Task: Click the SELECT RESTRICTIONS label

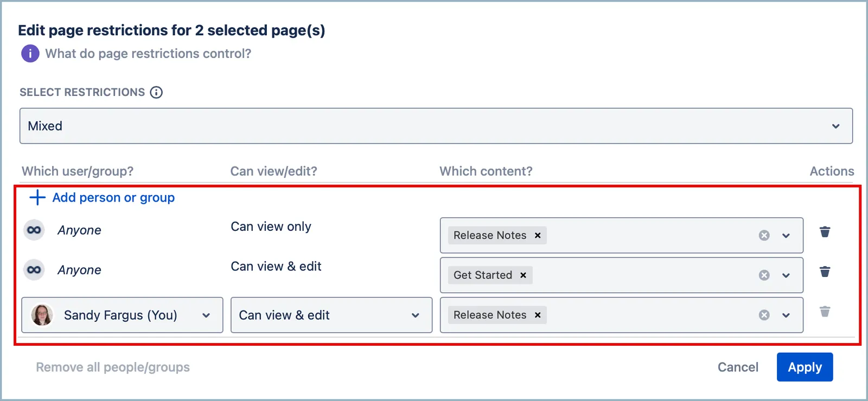Action: (82, 92)
